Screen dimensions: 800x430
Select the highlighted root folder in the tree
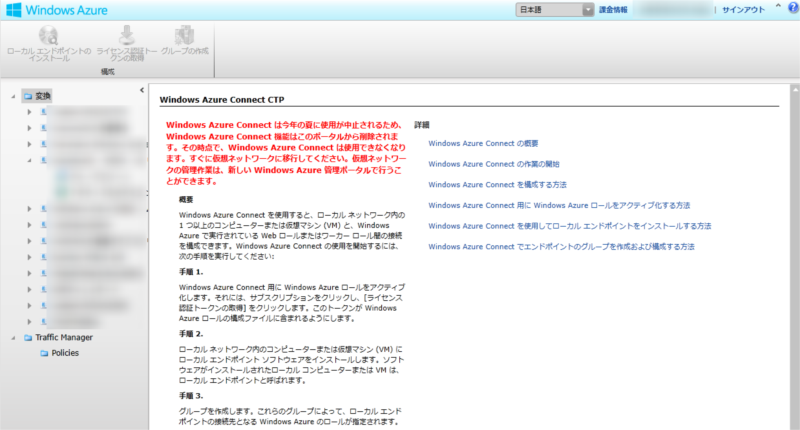(37, 96)
